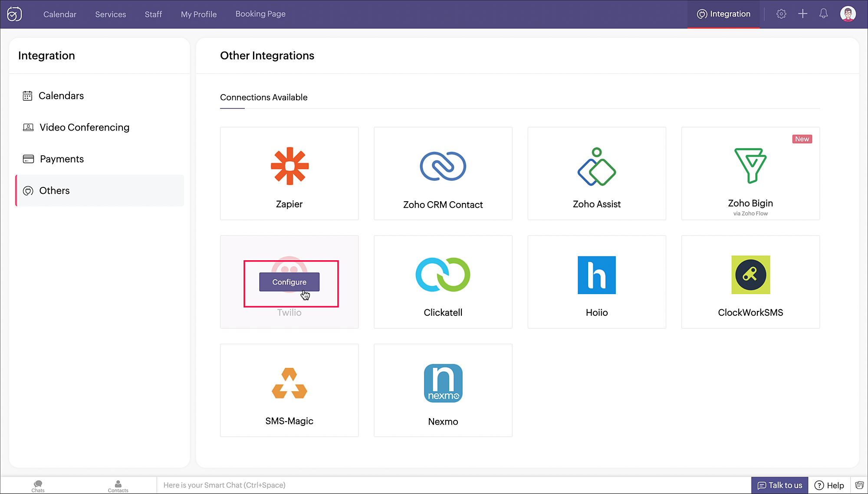Click the SMS-Magic logo
Image resolution: width=868 pixels, height=494 pixels.
click(289, 383)
